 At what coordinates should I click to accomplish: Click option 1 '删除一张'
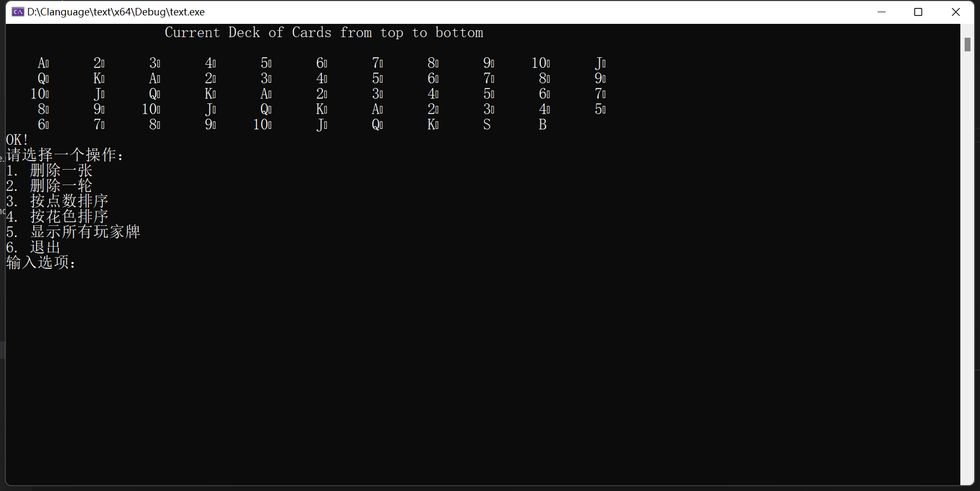[x=49, y=171]
